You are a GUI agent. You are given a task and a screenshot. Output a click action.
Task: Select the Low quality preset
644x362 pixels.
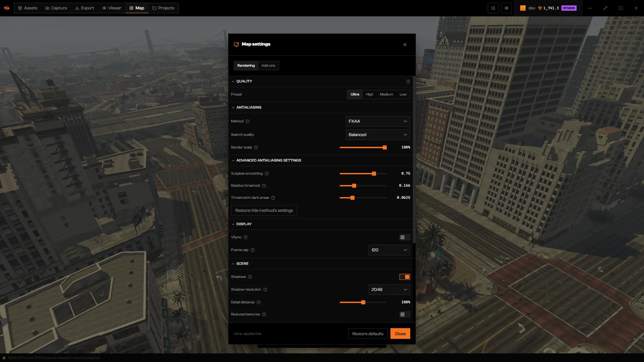coord(403,95)
